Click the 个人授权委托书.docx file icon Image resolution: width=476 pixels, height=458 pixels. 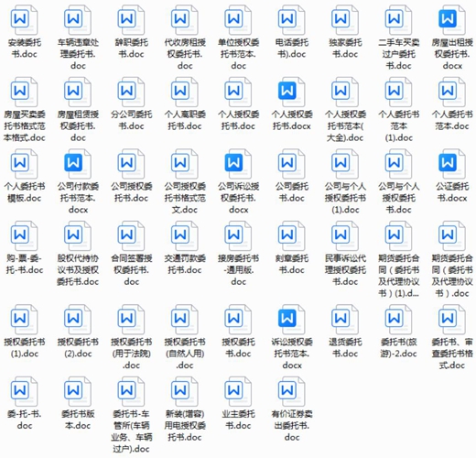[292, 92]
